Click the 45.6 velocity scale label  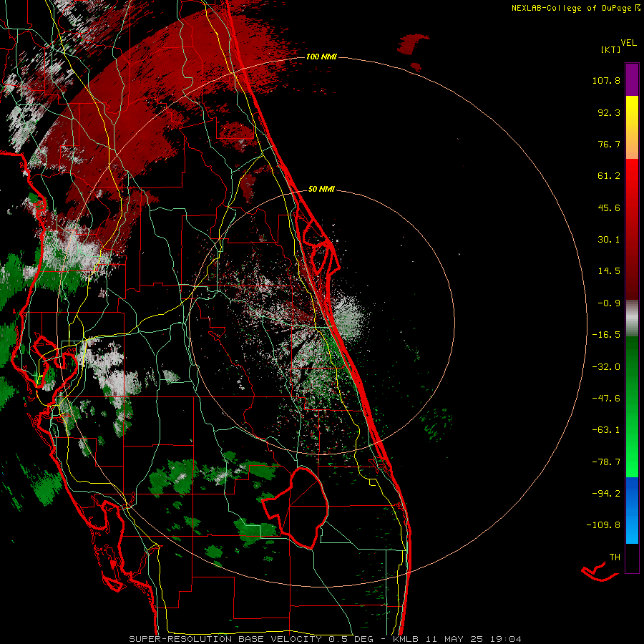[x=609, y=208]
